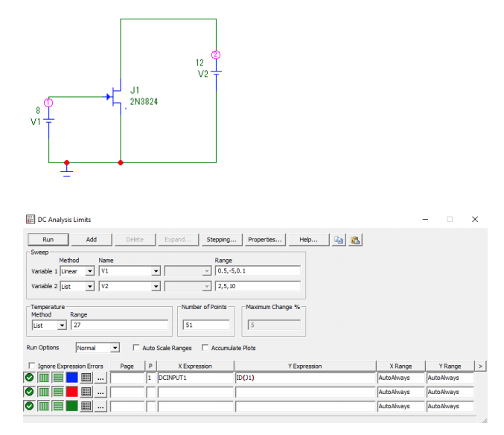504x435 pixels.
Task: Enable Auto Scale Ranges checkbox
Action: 135,348
